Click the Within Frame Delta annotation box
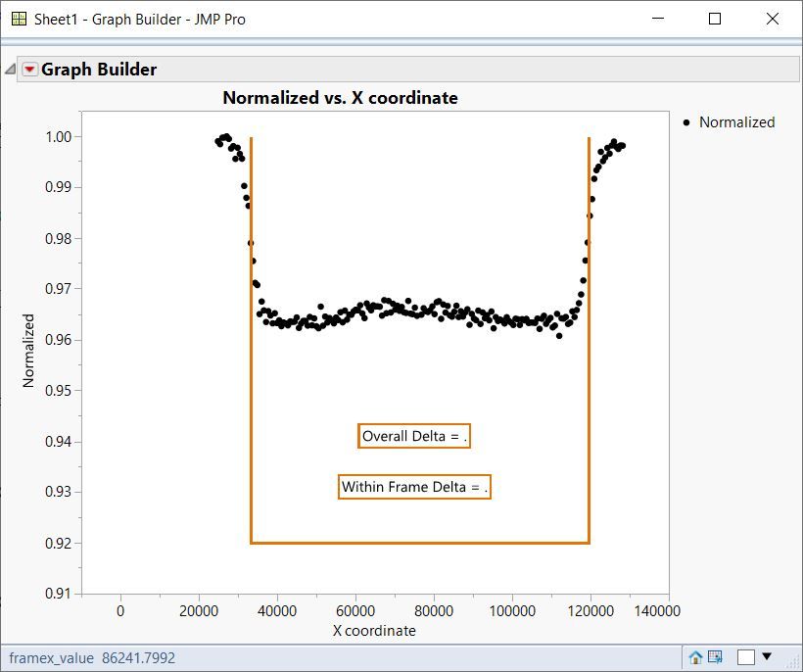 click(414, 487)
